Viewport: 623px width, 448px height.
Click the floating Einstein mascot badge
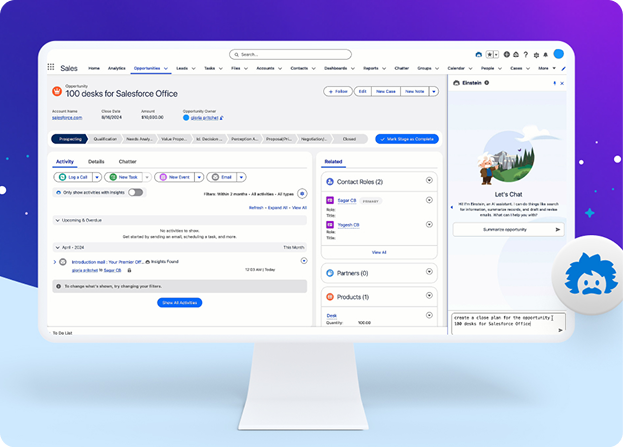(590, 276)
